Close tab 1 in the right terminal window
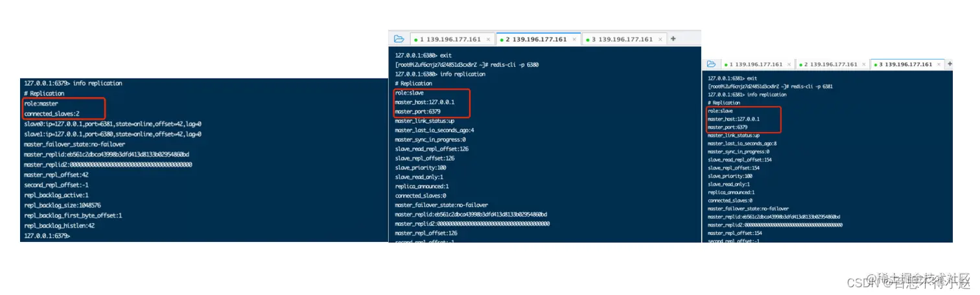Image resolution: width=980 pixels, height=295 pixels. (789, 65)
